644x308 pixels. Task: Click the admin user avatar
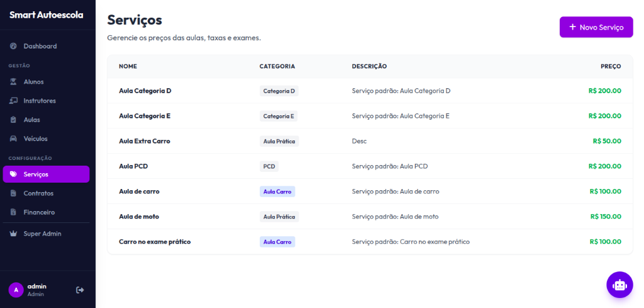(16, 290)
